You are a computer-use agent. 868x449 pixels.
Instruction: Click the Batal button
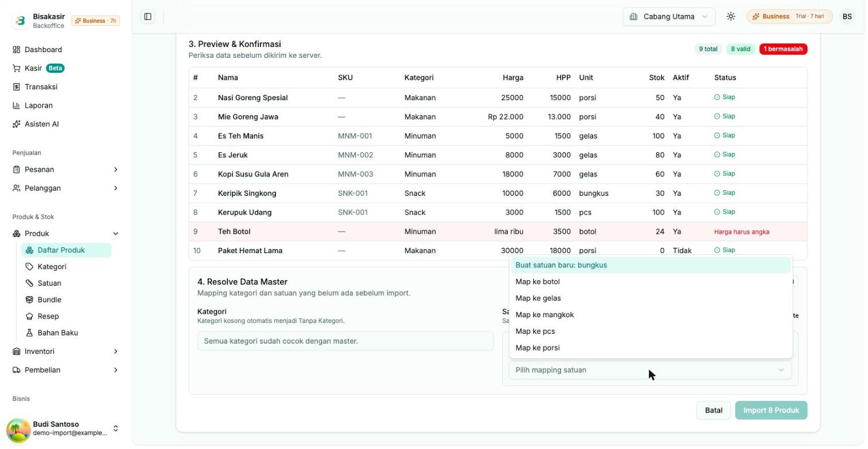point(713,411)
